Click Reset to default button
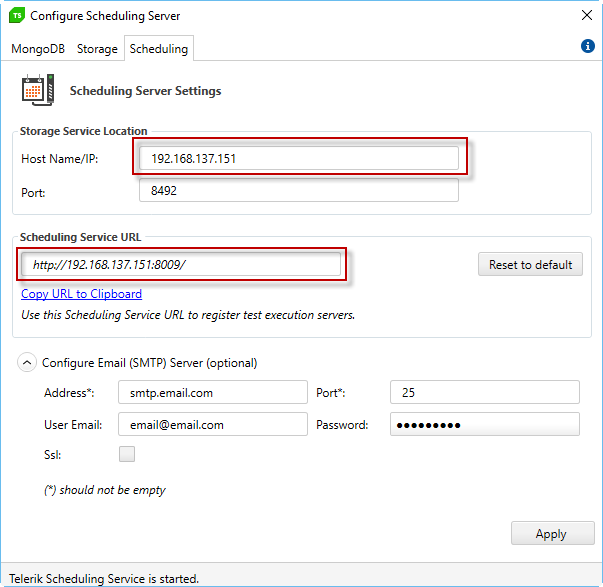 click(x=530, y=264)
